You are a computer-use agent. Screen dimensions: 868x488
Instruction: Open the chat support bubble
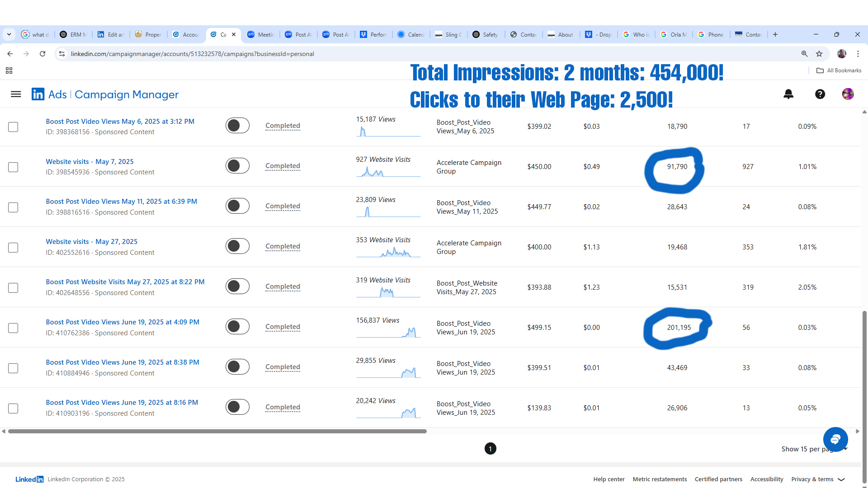(x=835, y=439)
